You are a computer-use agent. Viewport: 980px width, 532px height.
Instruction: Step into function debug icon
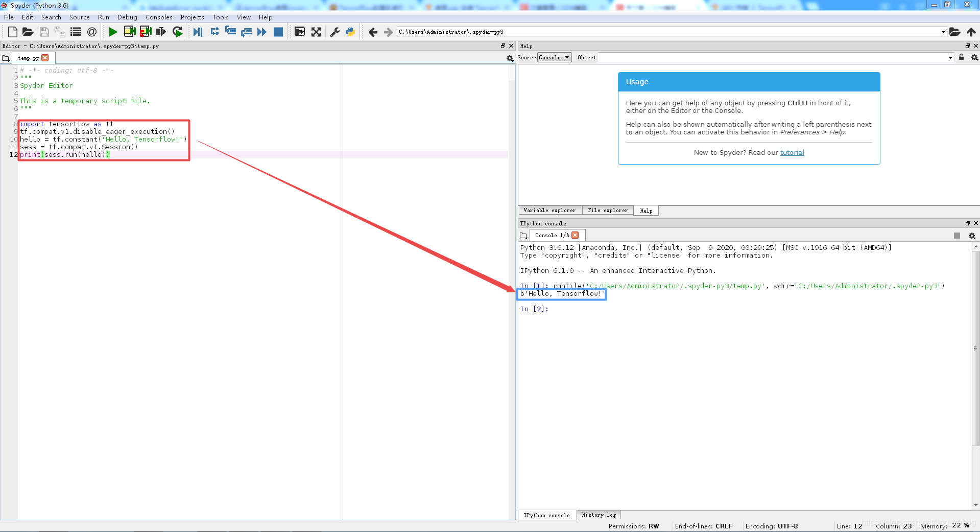coord(230,32)
